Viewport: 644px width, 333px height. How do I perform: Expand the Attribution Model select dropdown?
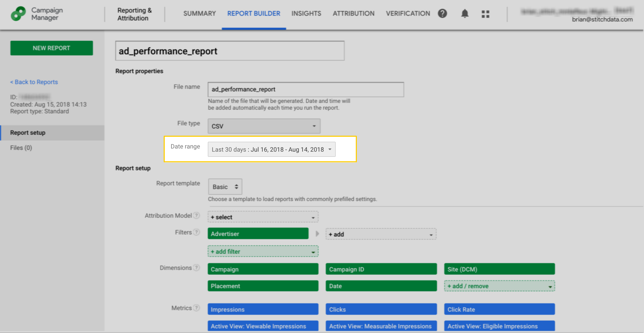coord(262,217)
